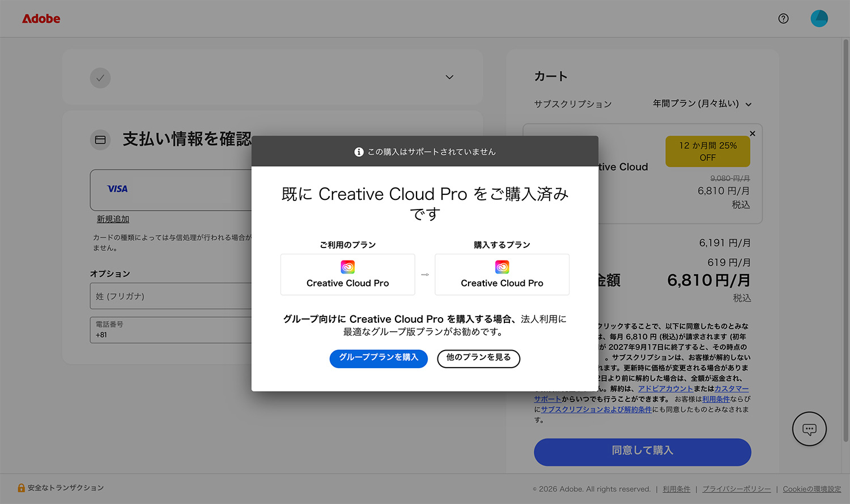
Task: Click the Creative Cloud icon under ご利用のプラン
Action: (348, 267)
